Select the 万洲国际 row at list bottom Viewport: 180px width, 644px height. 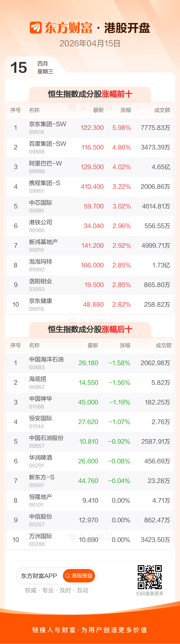[90, 540]
